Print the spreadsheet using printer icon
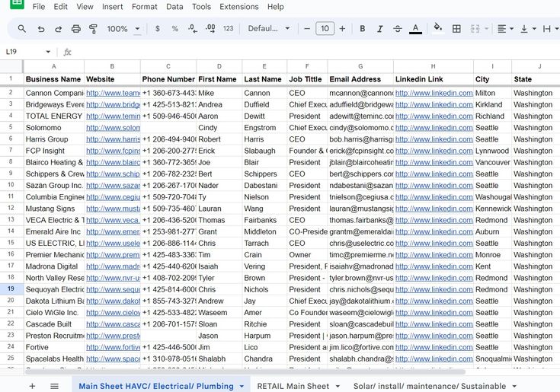This screenshot has height=392, width=560. pyautogui.click(x=75, y=29)
